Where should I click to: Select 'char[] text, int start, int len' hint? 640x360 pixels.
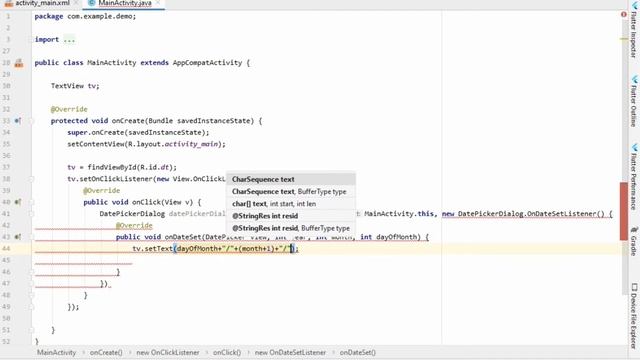point(291,204)
